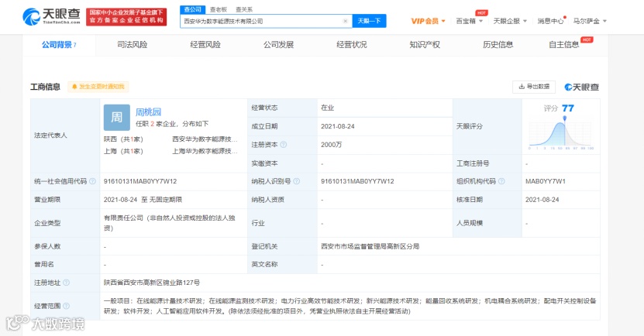Open help icon next to 纳税人识别号
Image resolution: width=644 pixels, height=336 pixels.
coord(297,181)
